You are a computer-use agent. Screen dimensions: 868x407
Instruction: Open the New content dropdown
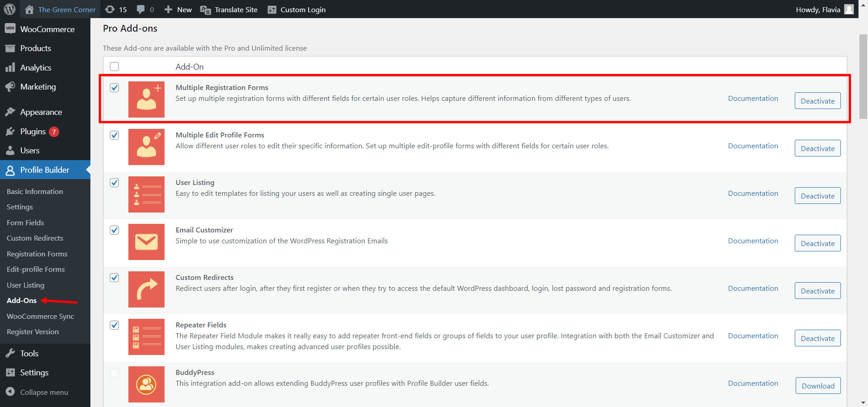(x=178, y=9)
